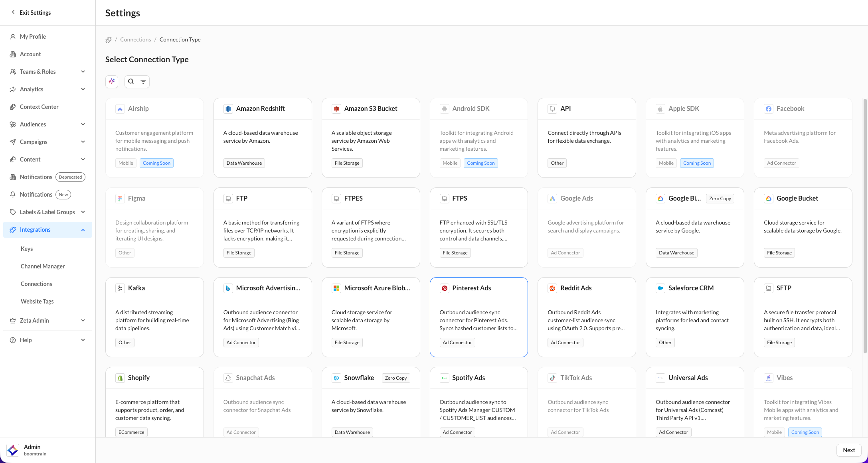Screen dimensions: 868x463
Task: Click the AI sparkle assistant icon
Action: point(112,81)
